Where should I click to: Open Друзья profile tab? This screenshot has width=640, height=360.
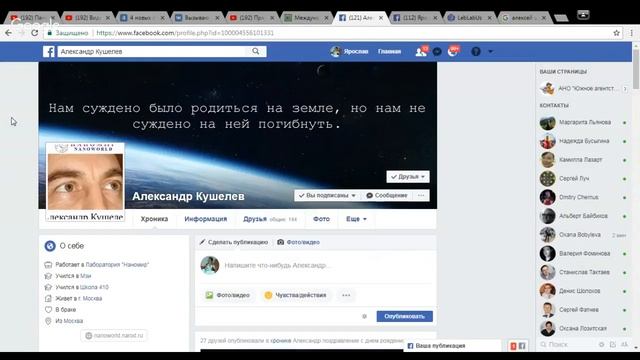(269, 219)
